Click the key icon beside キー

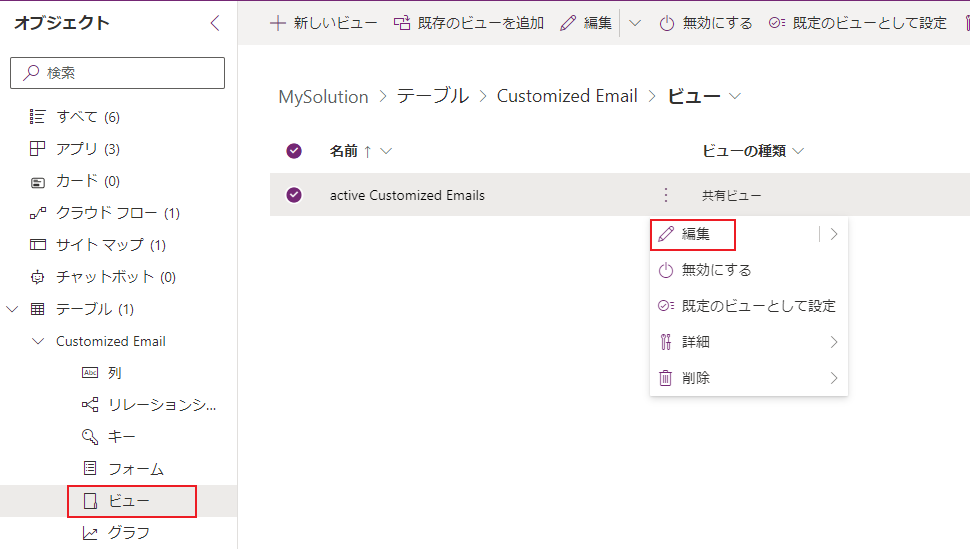[x=90, y=437]
